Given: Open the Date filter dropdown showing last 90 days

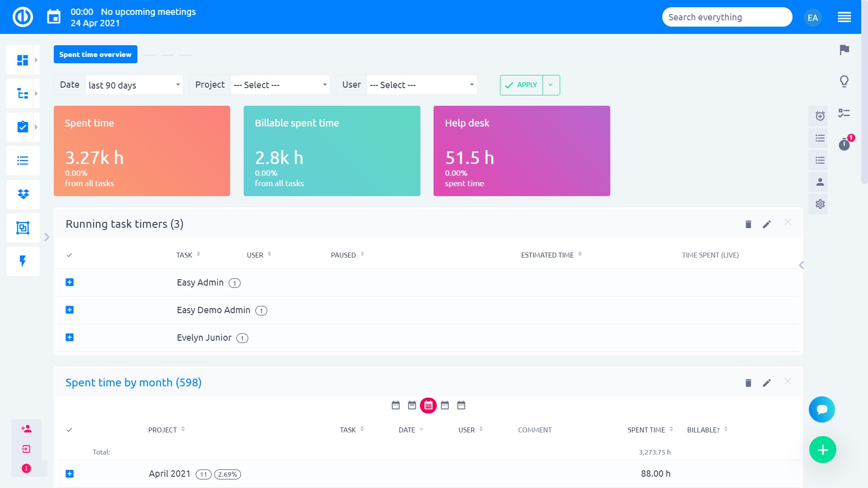Looking at the screenshot, I should pos(134,85).
